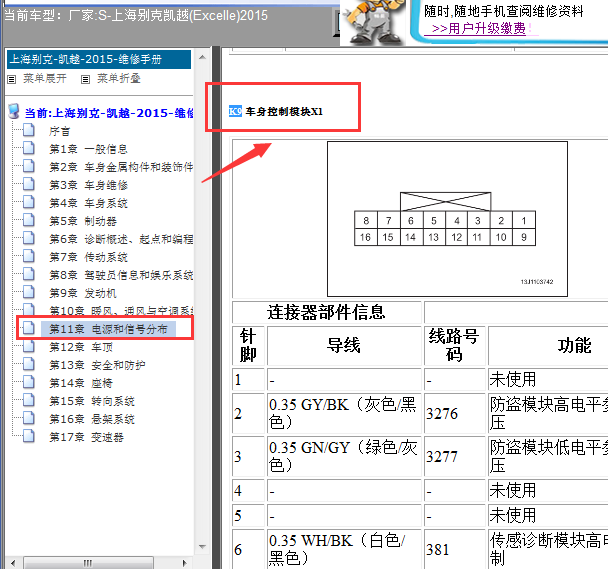The image size is (608, 569).
Task: Open the 用户升级缴费 upgrade link
Action: pos(478,29)
